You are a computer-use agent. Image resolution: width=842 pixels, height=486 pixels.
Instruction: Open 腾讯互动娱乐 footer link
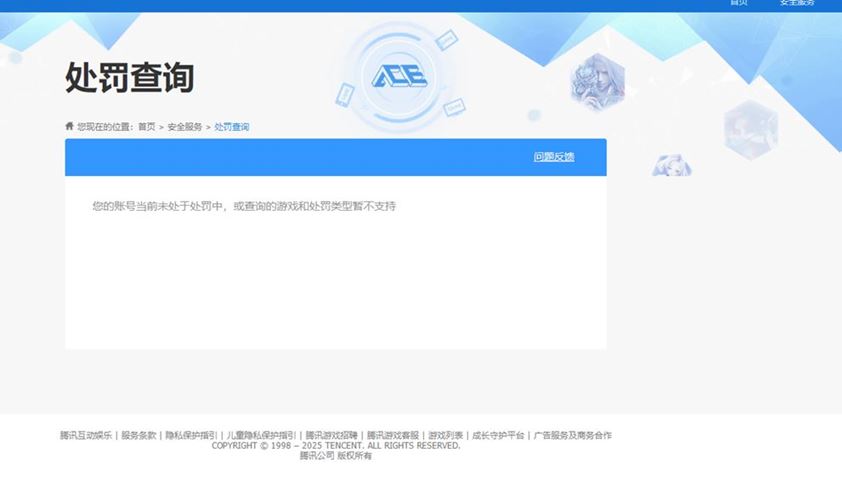[86, 435]
